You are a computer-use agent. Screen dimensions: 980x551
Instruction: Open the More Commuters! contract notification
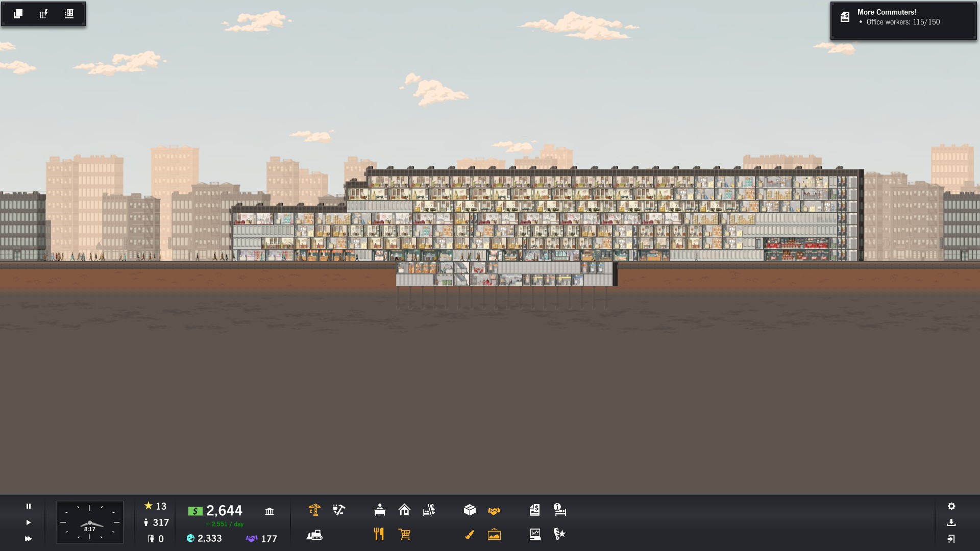(903, 21)
